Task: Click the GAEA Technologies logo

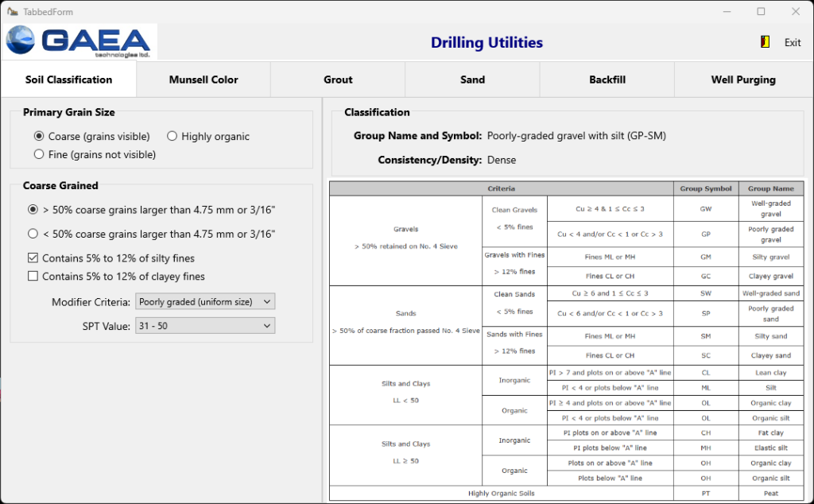Action: tap(82, 41)
